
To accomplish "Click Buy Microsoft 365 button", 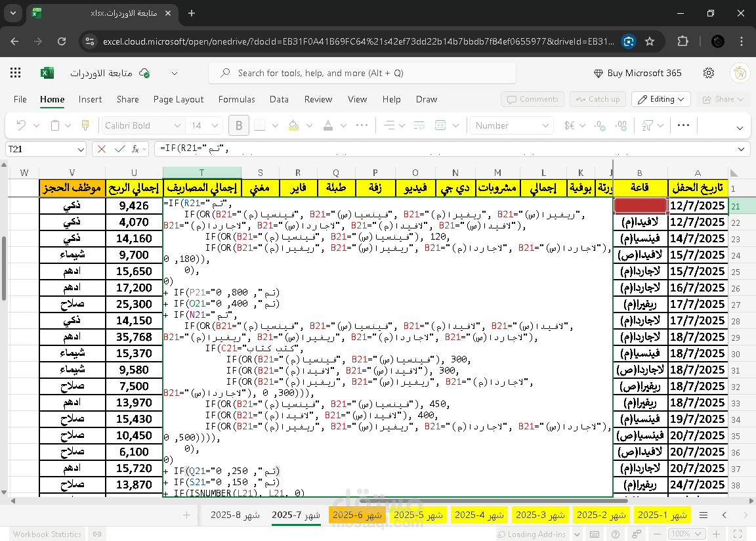I will click(637, 73).
